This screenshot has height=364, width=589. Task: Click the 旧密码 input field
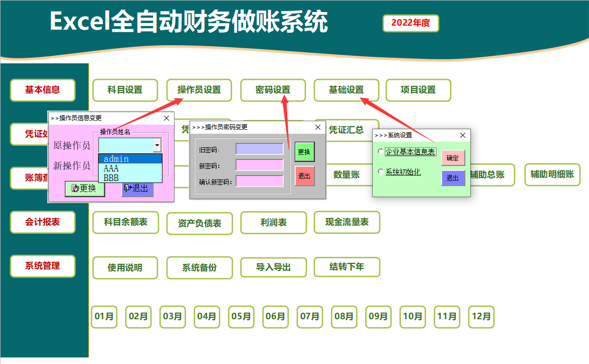pyautogui.click(x=260, y=148)
